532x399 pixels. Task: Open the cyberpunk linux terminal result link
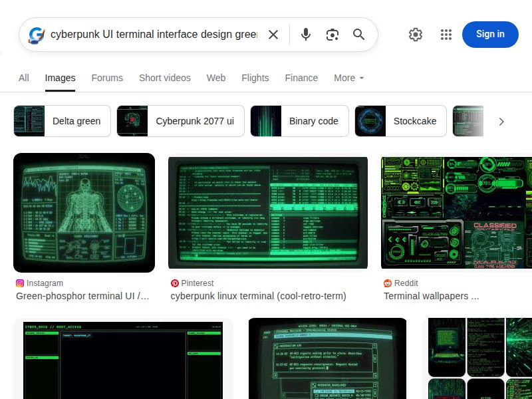click(x=259, y=296)
